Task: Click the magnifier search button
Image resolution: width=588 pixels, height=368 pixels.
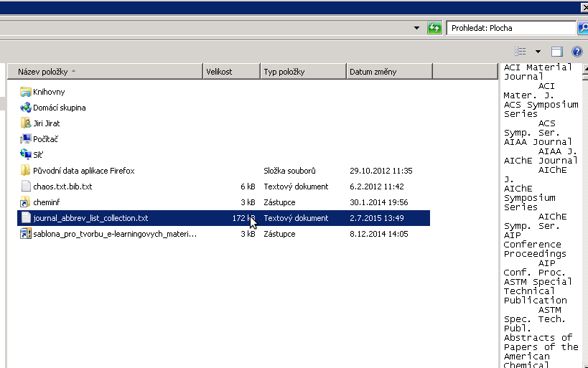Action: (x=583, y=28)
